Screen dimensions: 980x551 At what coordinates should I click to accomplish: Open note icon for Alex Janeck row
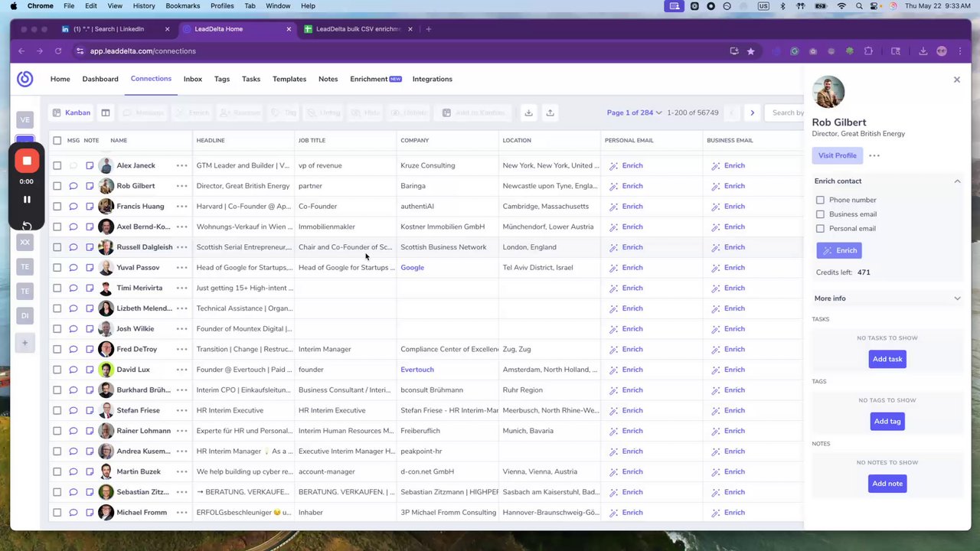click(90, 165)
